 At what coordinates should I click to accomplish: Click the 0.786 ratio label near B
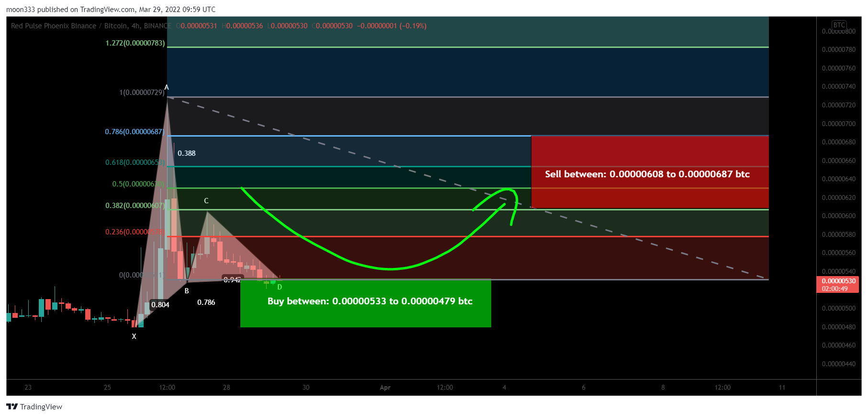click(x=206, y=302)
